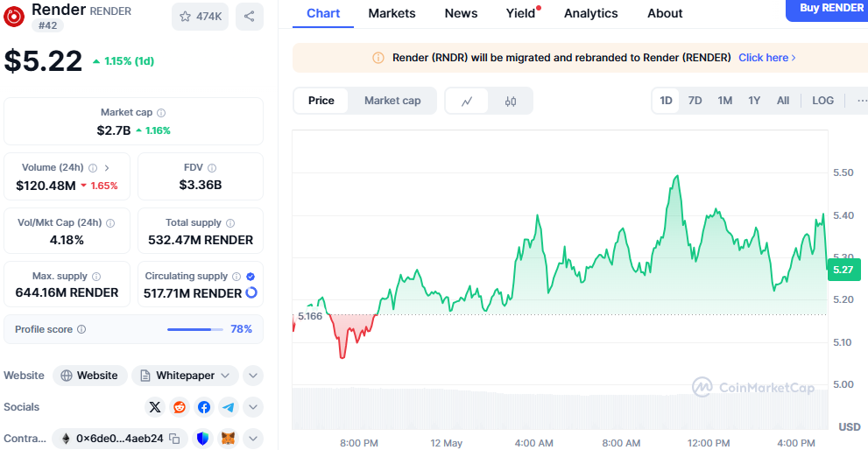868x450 pixels.
Task: Click the more chart options ellipsis
Action: tap(861, 101)
